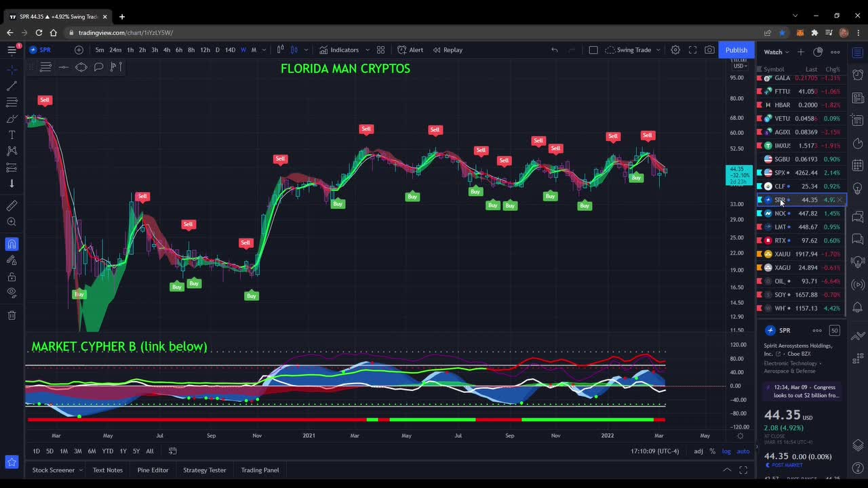The image size is (868, 488).
Task: Open the Fib retracement tools
Action: (x=12, y=102)
